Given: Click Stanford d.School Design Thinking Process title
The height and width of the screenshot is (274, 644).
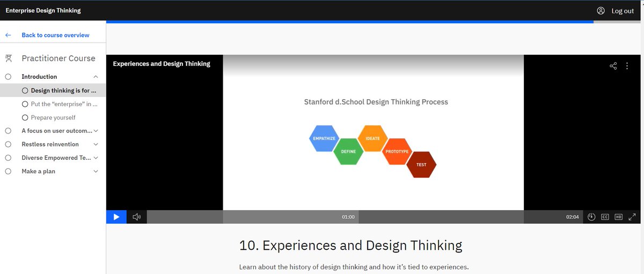Looking at the screenshot, I should [376, 102].
